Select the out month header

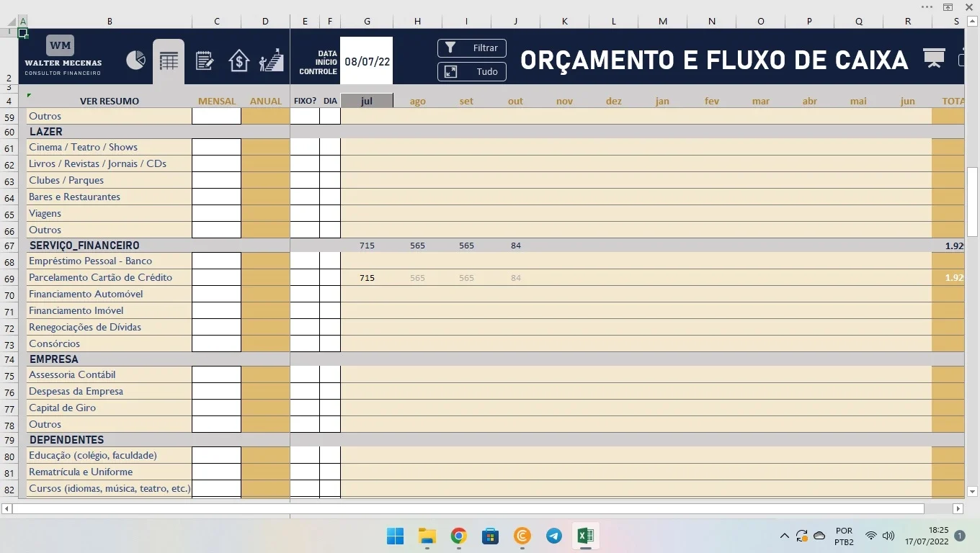click(x=515, y=101)
